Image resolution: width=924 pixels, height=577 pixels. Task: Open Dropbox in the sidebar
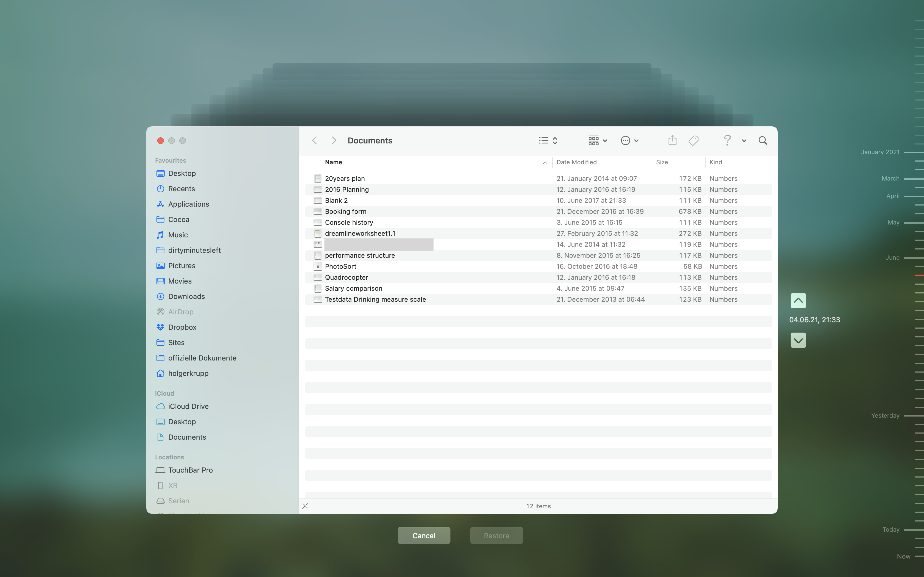tap(182, 327)
